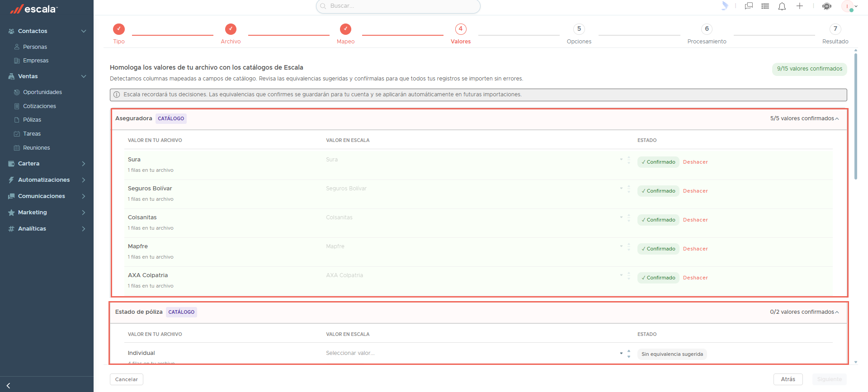
Task: Open the notifications bell
Action: tap(782, 6)
